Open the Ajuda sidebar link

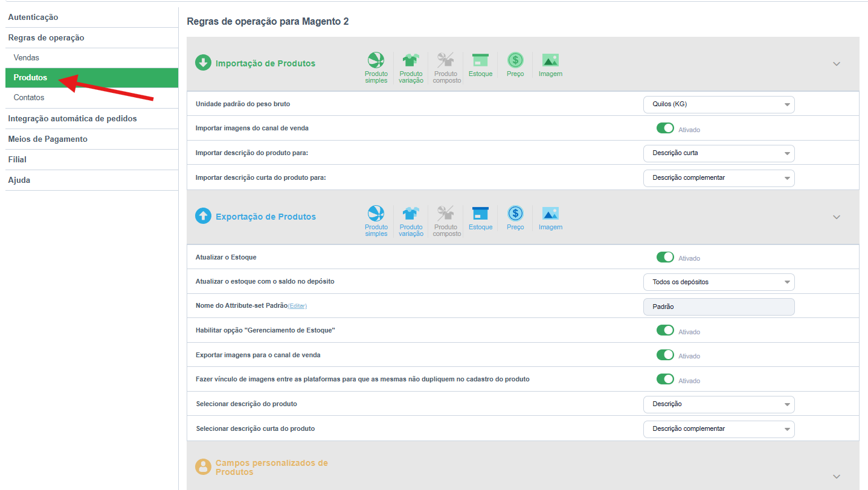click(19, 180)
